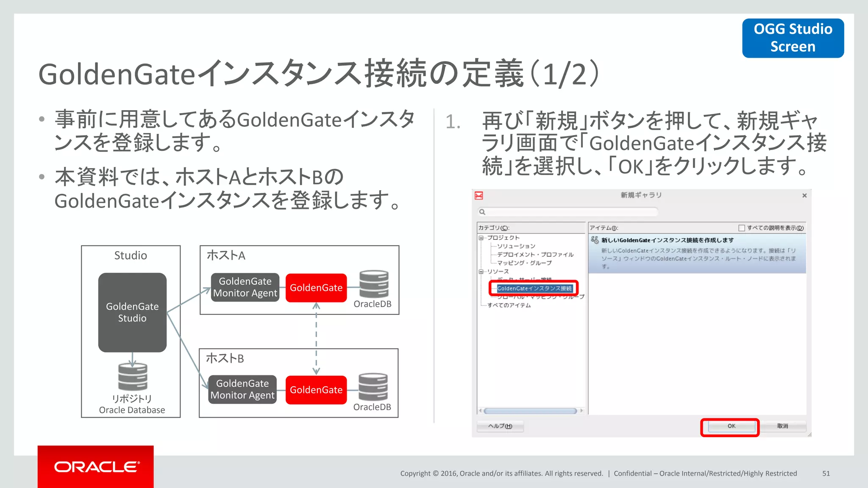
Task: Click the OracleDB icon in ホストA
Action: pos(374,284)
